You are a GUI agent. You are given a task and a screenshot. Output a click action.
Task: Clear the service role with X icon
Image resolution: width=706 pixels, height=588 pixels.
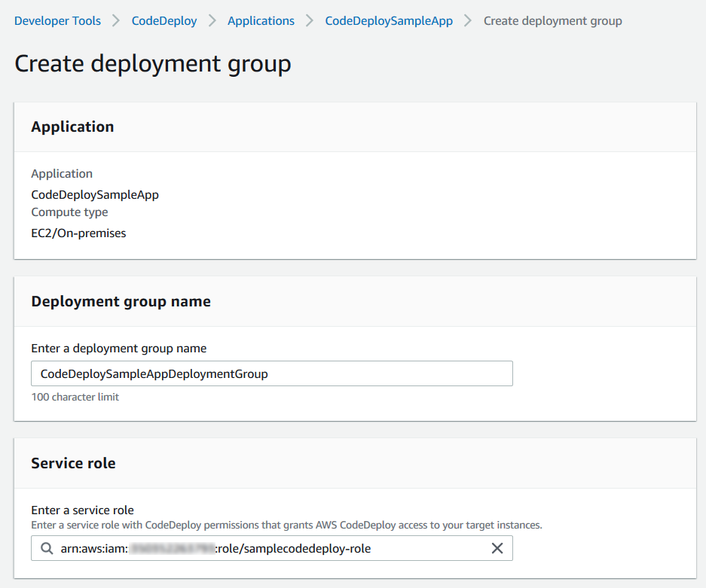pos(497,548)
